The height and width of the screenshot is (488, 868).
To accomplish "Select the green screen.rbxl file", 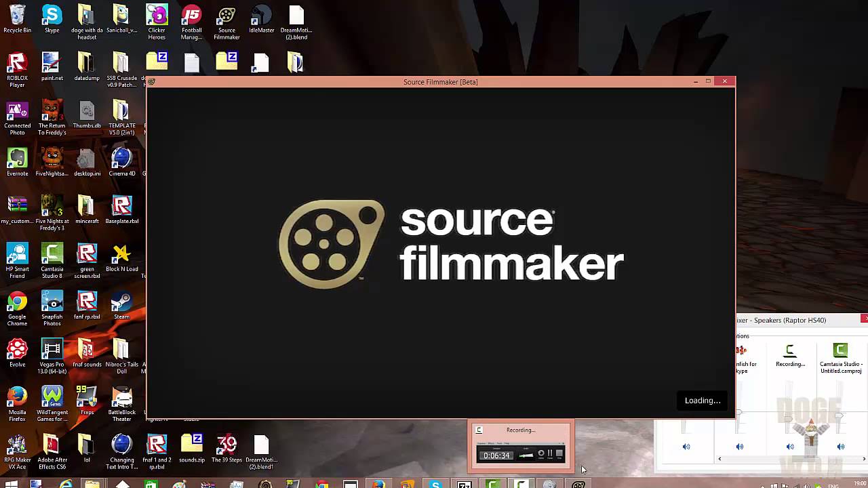I will [87, 261].
